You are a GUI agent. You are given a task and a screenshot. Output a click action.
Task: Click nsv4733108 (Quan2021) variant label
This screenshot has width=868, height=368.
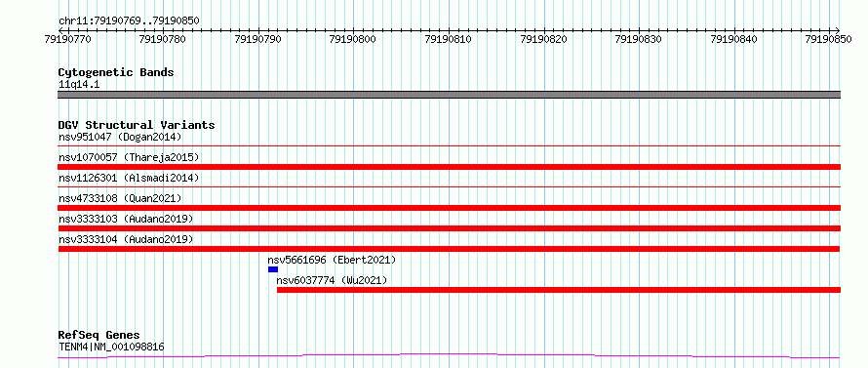(x=120, y=198)
